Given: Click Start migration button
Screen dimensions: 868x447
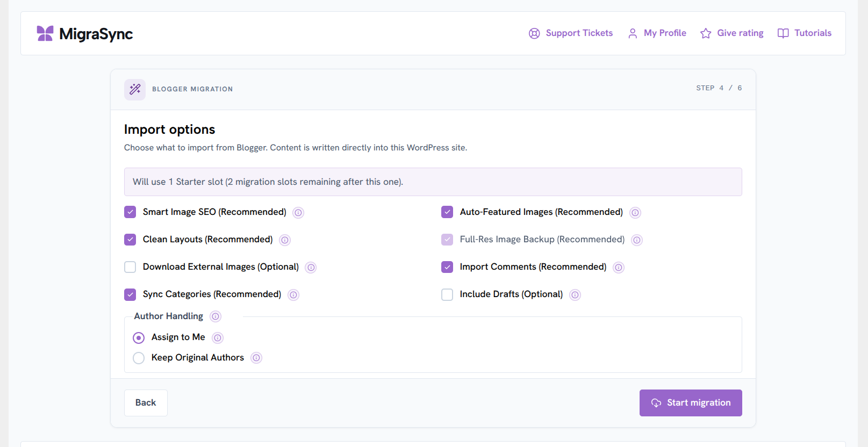Looking at the screenshot, I should [x=691, y=403].
